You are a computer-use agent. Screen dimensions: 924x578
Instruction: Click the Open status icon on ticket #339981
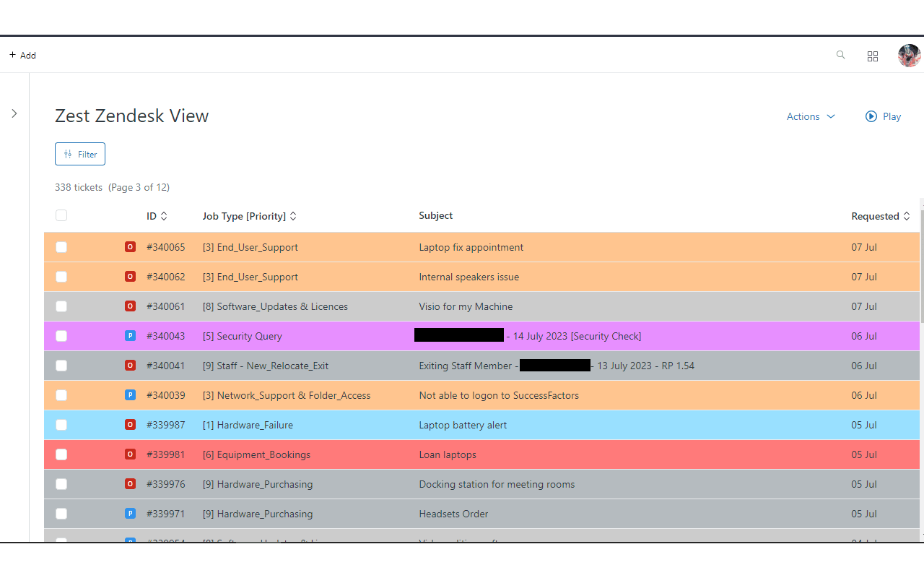pos(130,454)
